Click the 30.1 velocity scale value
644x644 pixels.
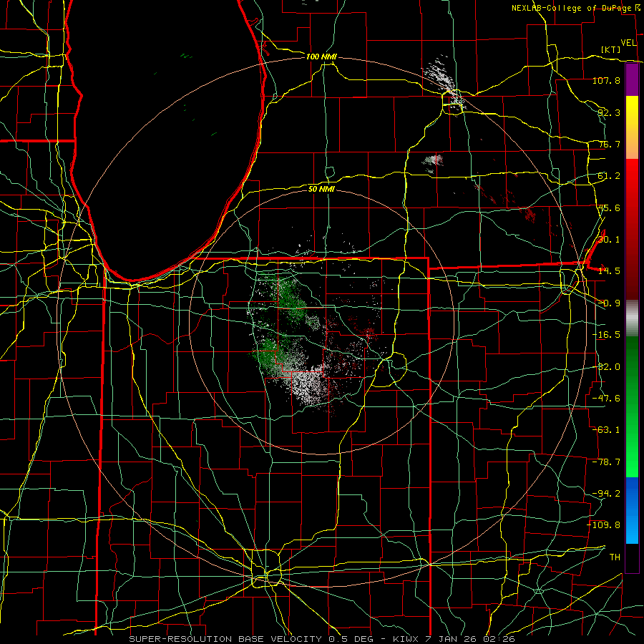coord(609,240)
